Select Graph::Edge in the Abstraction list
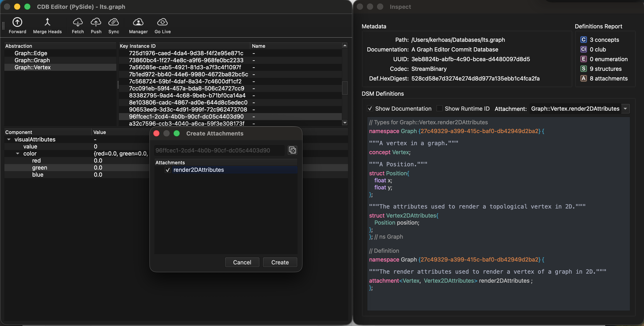The height and width of the screenshot is (326, 644). pos(31,53)
